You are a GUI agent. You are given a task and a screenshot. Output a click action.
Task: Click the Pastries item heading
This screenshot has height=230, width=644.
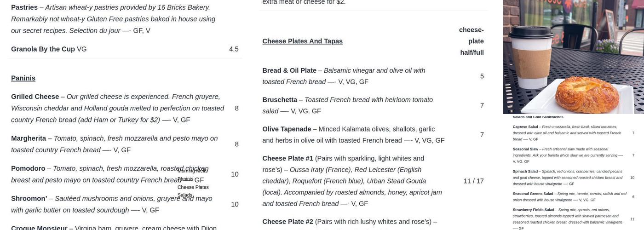tap(24, 7)
